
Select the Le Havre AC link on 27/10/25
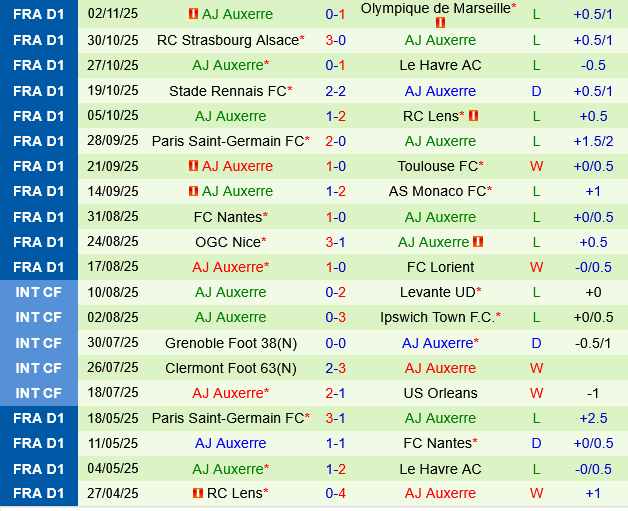click(440, 65)
